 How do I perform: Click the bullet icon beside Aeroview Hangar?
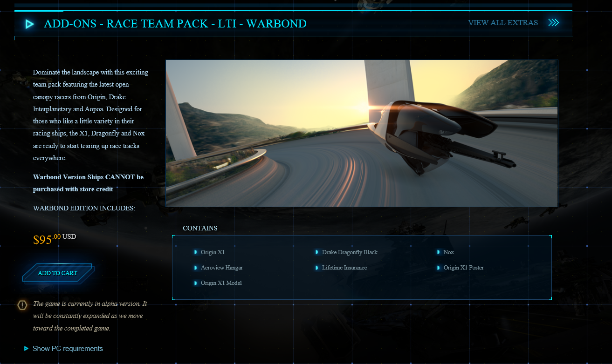[x=196, y=268]
